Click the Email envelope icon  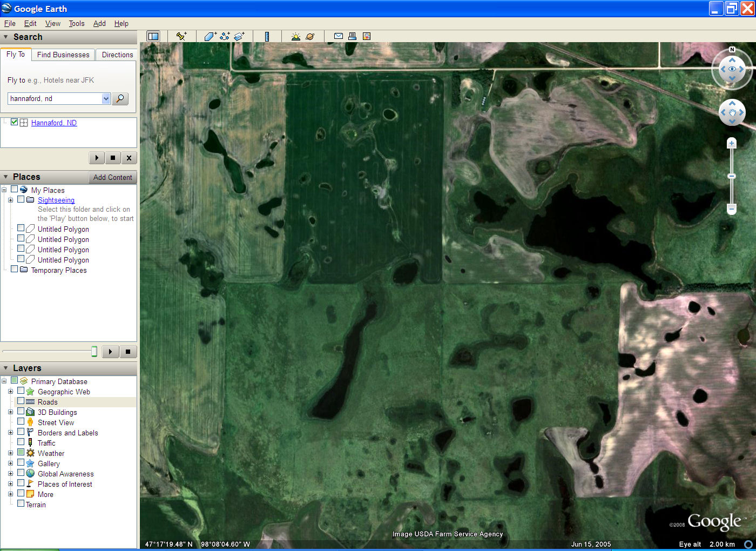(x=339, y=36)
